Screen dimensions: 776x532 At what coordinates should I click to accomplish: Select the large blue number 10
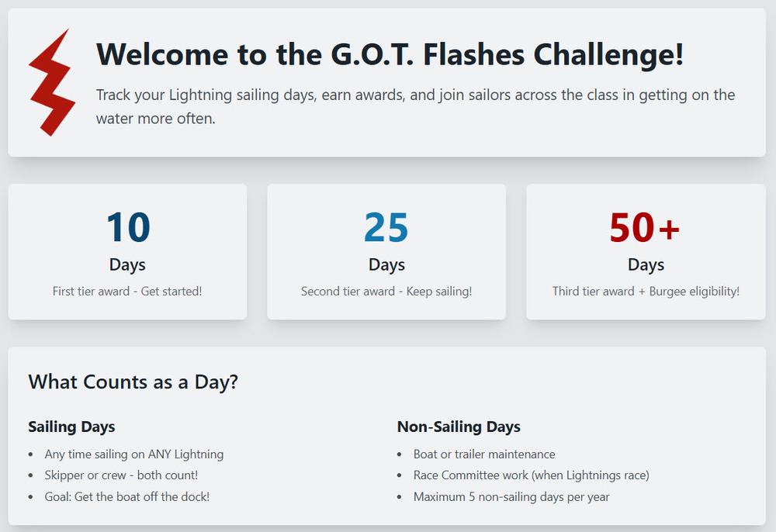coord(127,227)
